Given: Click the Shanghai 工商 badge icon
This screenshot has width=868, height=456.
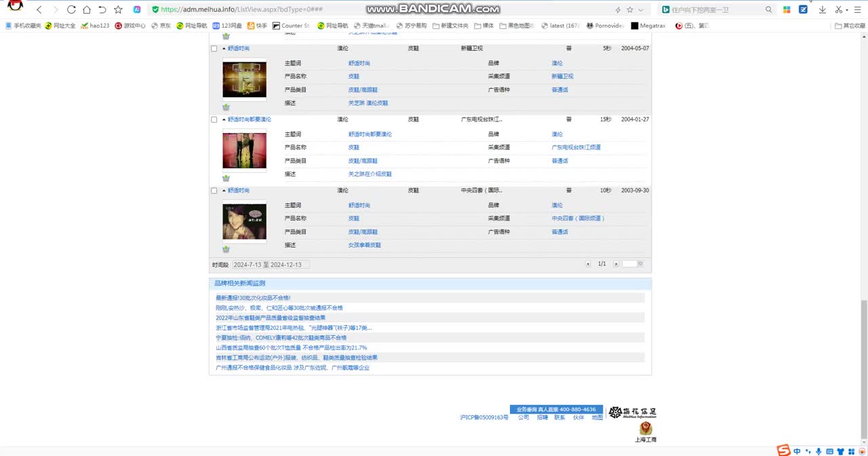Looking at the screenshot, I should (x=646, y=432).
